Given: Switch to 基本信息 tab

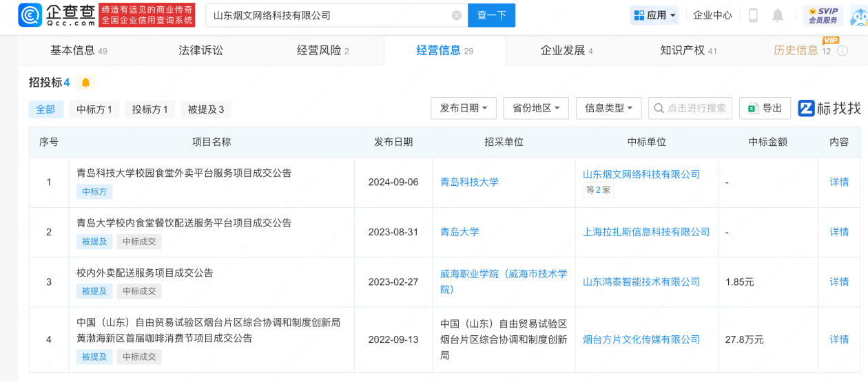Looking at the screenshot, I should (79, 51).
